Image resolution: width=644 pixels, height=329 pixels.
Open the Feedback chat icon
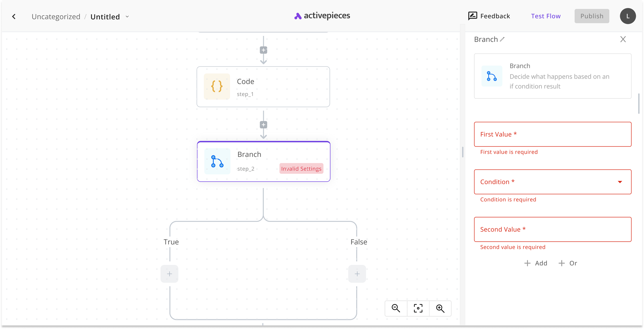pyautogui.click(x=472, y=16)
